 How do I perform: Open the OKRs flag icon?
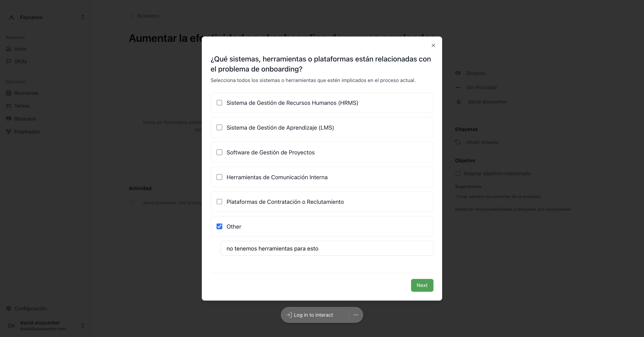point(9,61)
